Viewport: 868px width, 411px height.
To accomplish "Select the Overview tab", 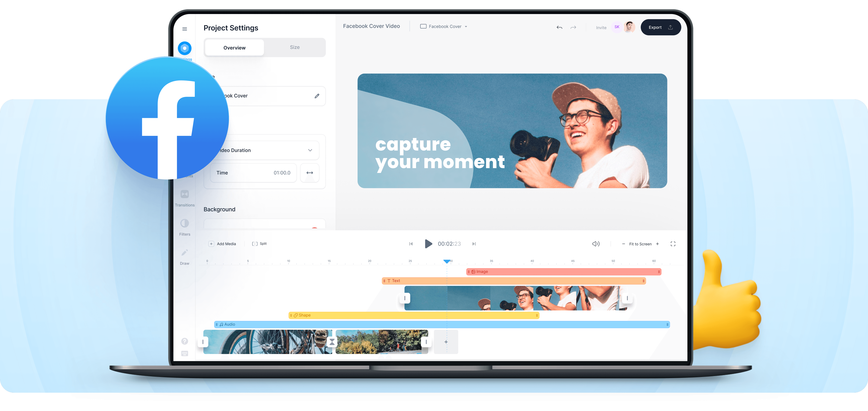I will coord(234,48).
